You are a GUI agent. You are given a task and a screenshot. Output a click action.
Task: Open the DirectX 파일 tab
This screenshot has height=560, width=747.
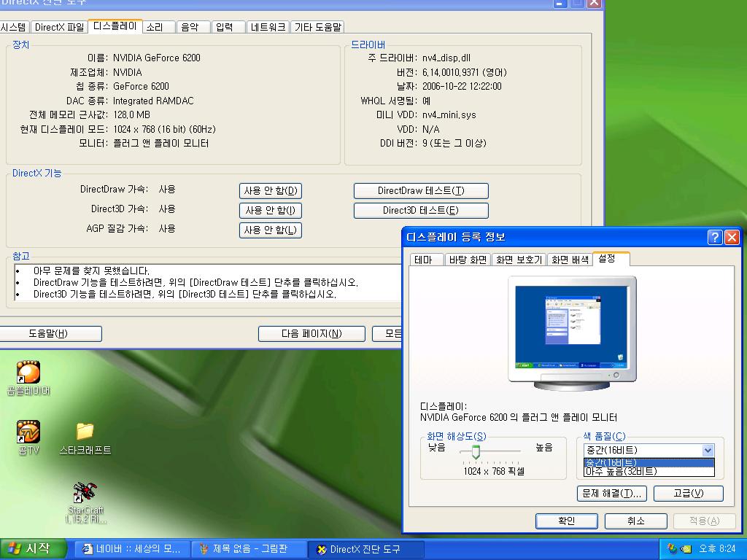click(60, 27)
